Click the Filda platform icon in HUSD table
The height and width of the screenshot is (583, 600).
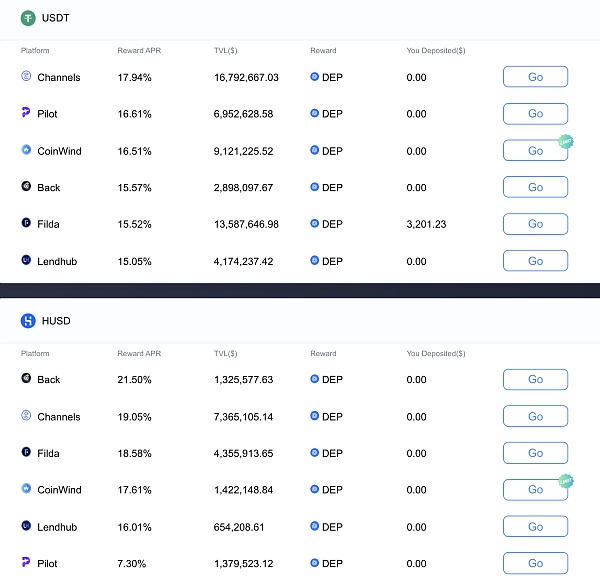point(26,452)
